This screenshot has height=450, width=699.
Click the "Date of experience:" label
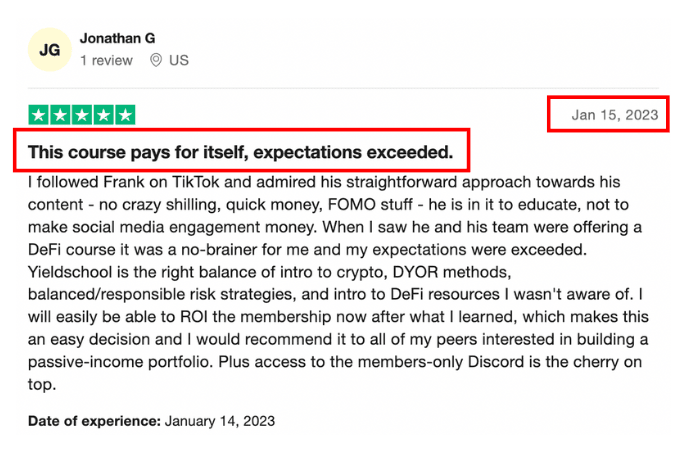(x=93, y=421)
